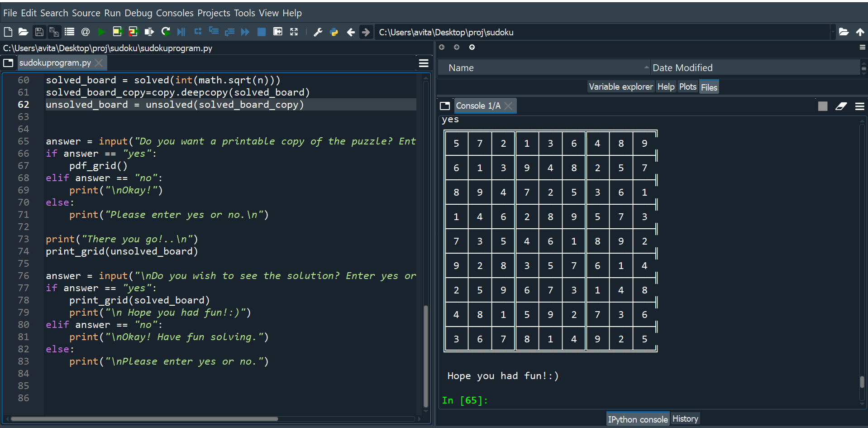Browse console tabs with the tab-list icon
This screenshot has width=868, height=428.
point(445,106)
